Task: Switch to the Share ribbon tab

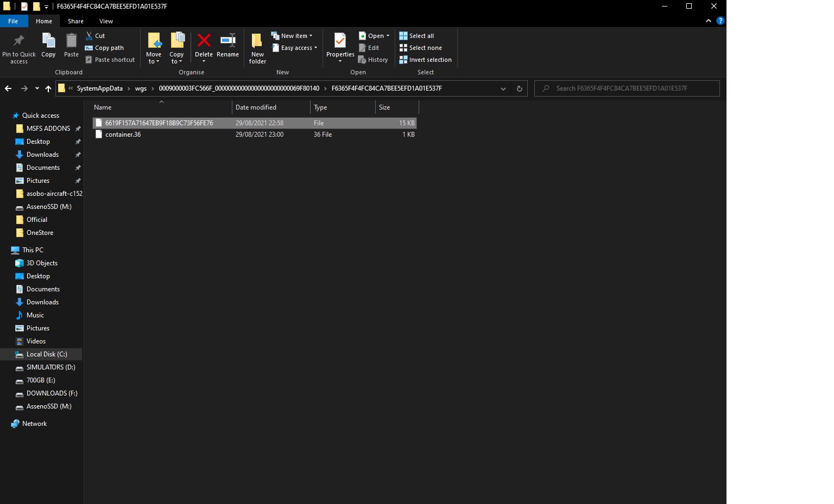Action: (x=75, y=21)
